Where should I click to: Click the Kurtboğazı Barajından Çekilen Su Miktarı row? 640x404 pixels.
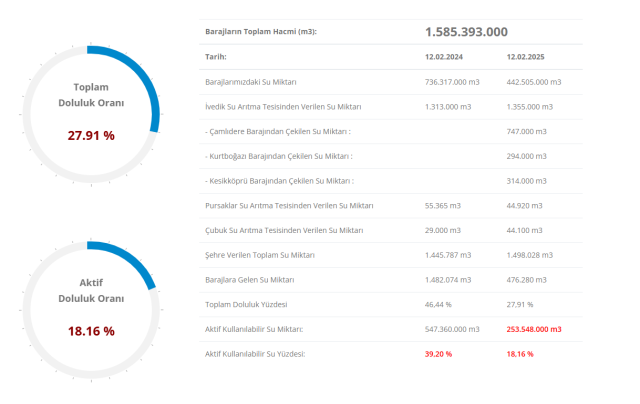click(277, 156)
